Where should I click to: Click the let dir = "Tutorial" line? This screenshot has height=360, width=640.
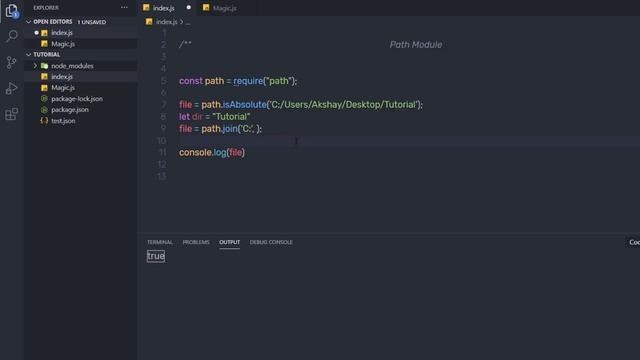click(x=215, y=116)
